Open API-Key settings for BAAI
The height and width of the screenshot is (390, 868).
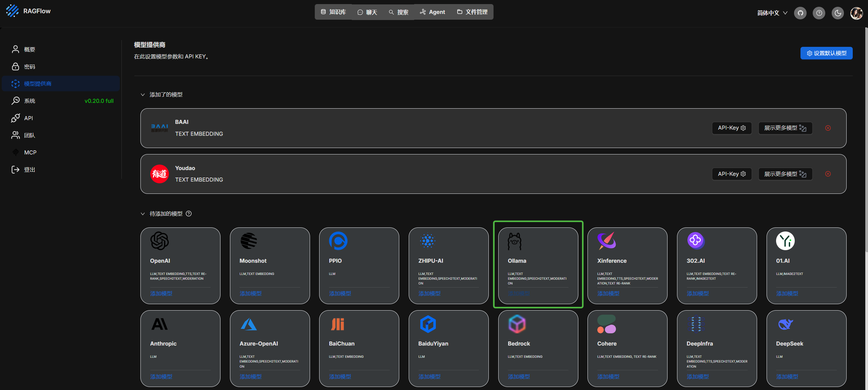click(732, 128)
